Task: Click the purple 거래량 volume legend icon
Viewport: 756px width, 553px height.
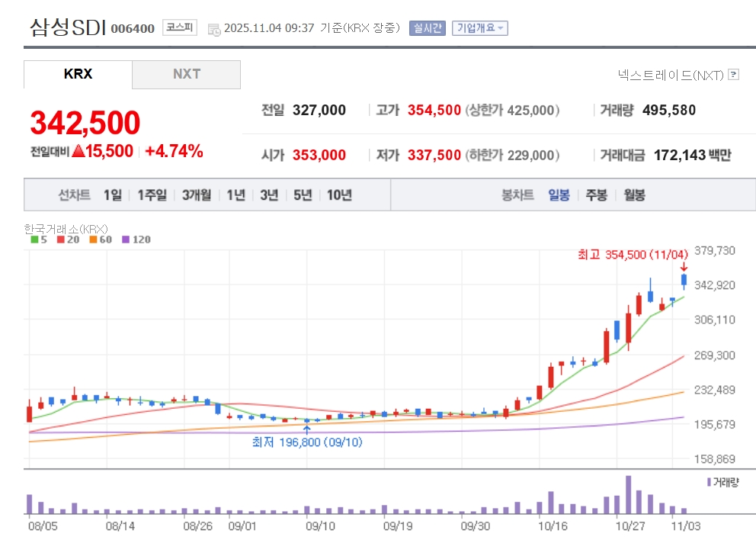Action: click(709, 482)
